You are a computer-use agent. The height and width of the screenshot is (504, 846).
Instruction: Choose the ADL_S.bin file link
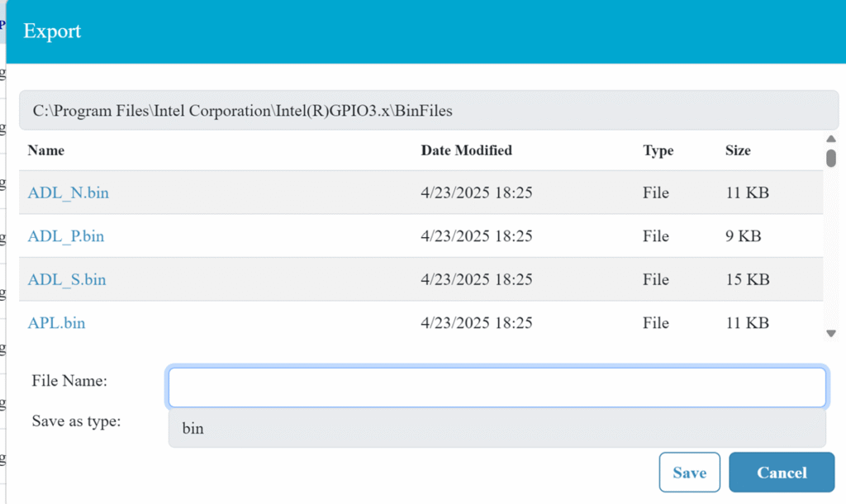tap(67, 279)
